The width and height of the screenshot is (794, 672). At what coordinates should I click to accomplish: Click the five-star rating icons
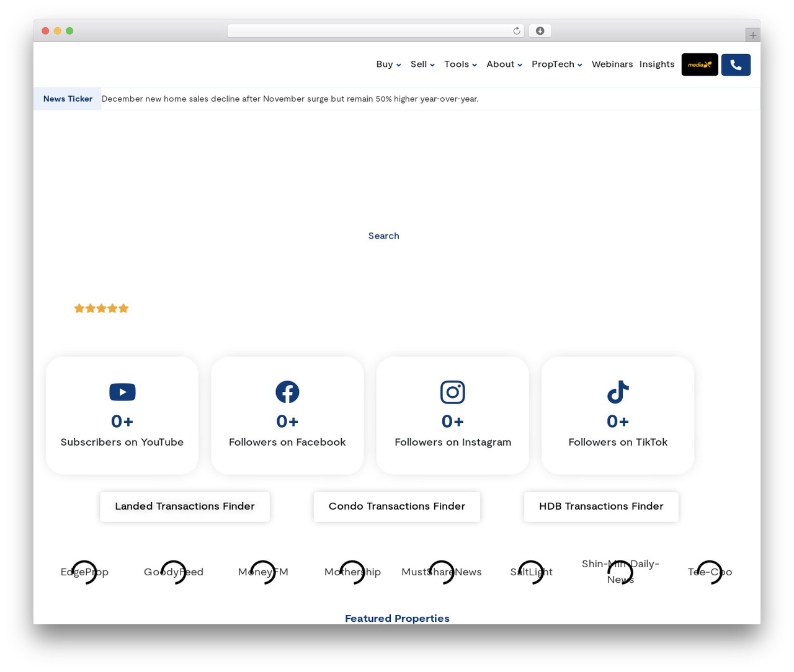101,308
